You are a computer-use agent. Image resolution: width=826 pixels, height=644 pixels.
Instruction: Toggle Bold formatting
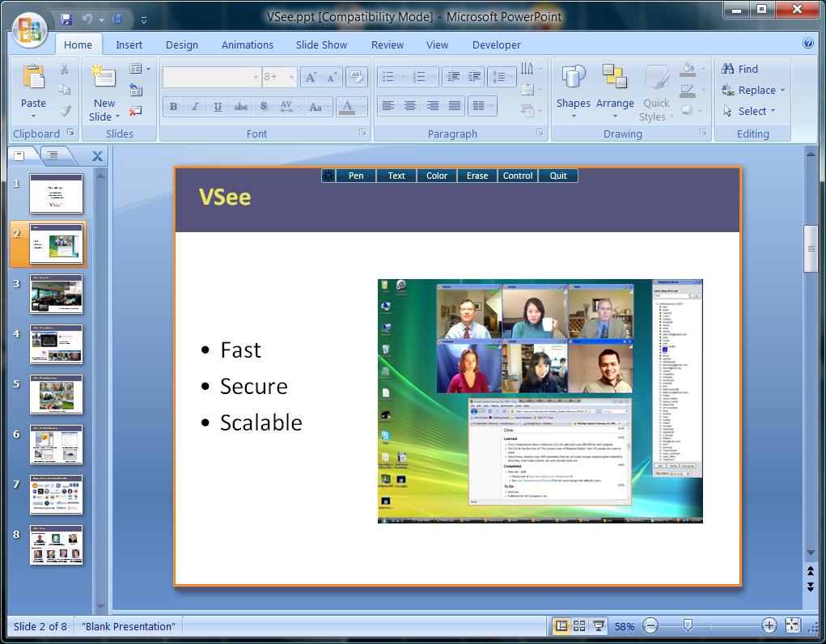pos(173,107)
